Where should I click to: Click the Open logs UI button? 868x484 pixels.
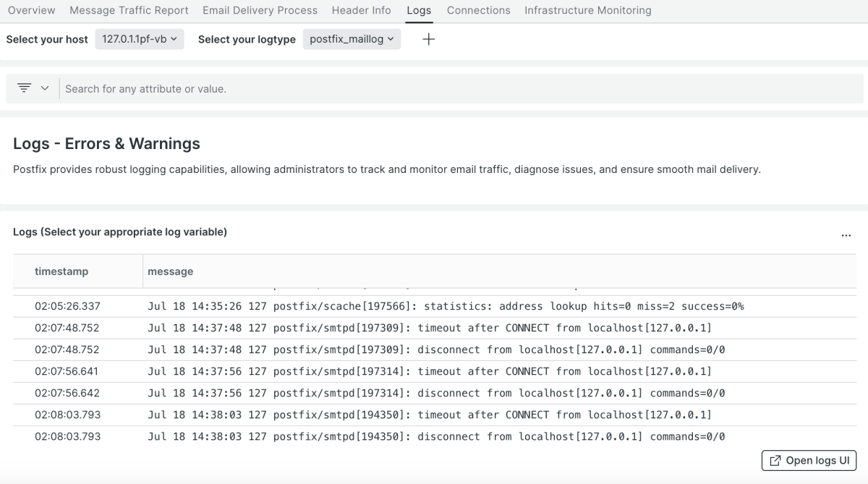click(x=809, y=461)
